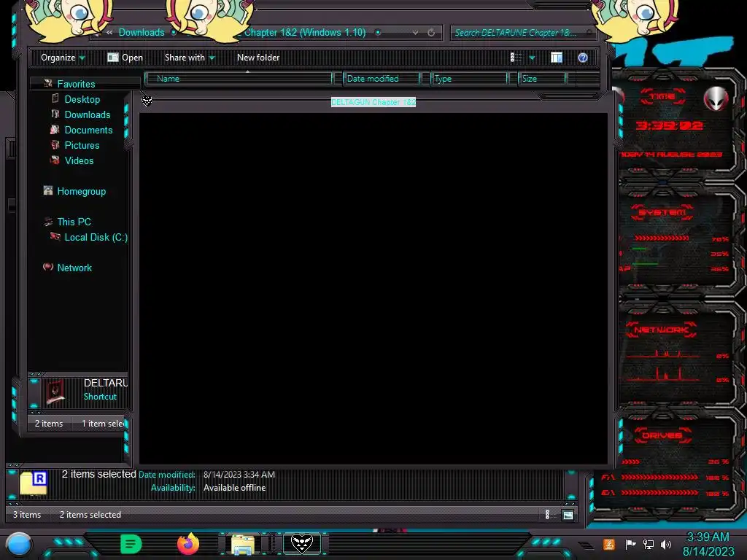Click the Local Disk drive icon
The image size is (747, 560).
(x=55, y=236)
